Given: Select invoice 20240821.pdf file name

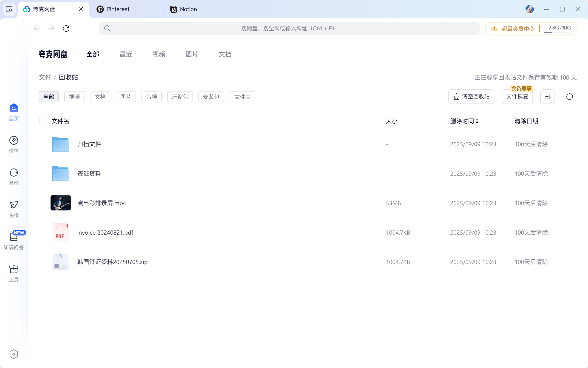Looking at the screenshot, I should [x=105, y=233].
